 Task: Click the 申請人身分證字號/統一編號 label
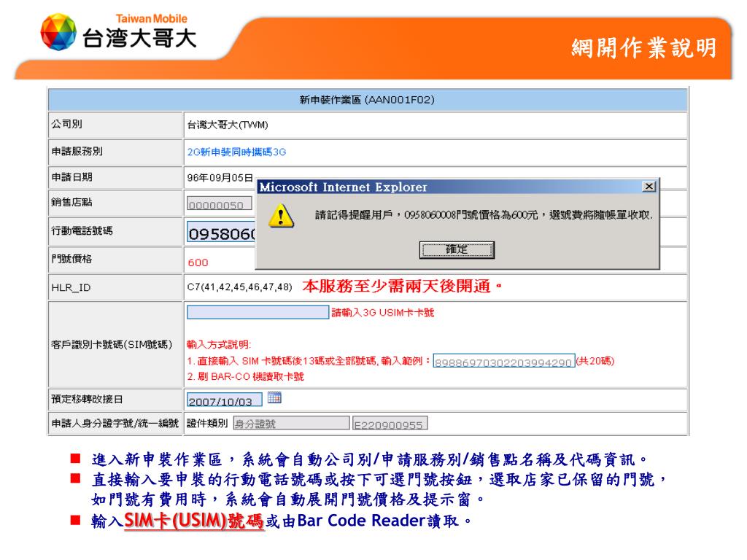coord(115,423)
